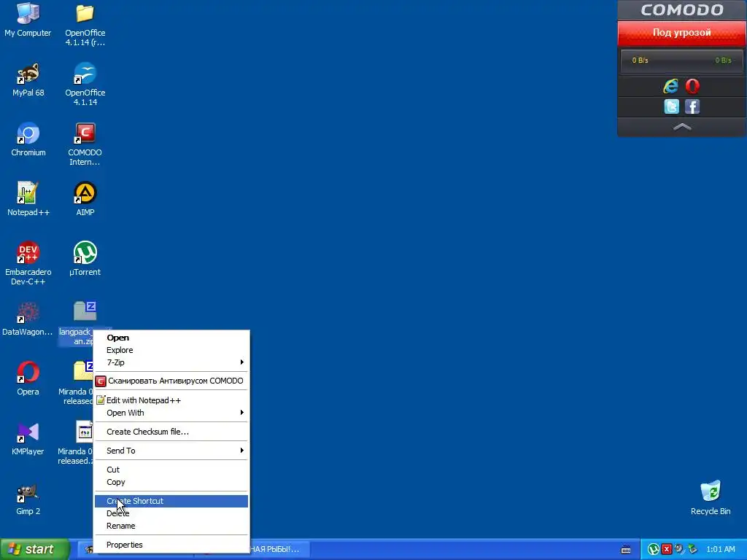Click the COMODO network traffic meter

pyautogui.click(x=682, y=61)
